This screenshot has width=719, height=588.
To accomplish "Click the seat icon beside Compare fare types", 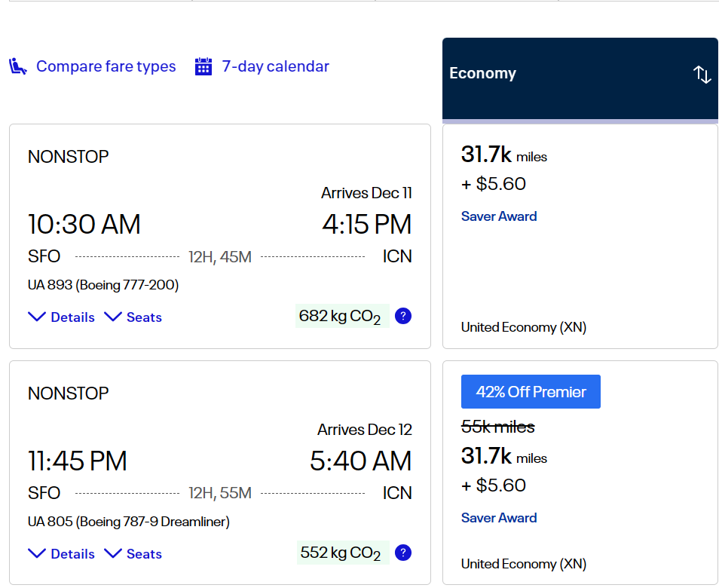I will pyautogui.click(x=18, y=66).
